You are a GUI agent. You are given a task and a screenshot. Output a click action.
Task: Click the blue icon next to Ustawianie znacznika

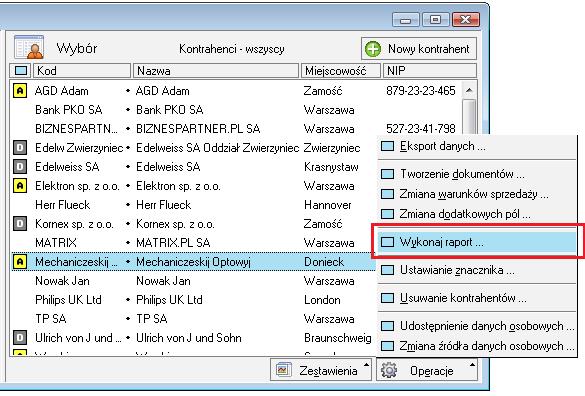tap(387, 270)
